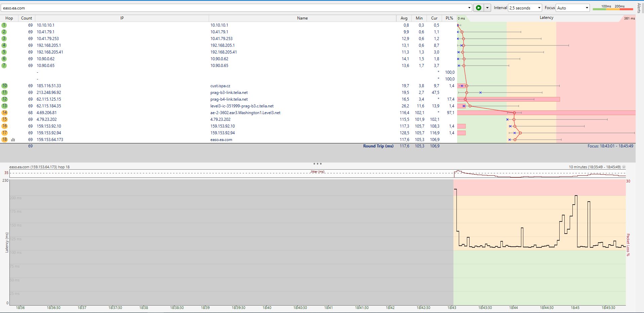This screenshot has height=313, width=644.
Task: Click the Latency graph column header
Action: tap(546, 18)
